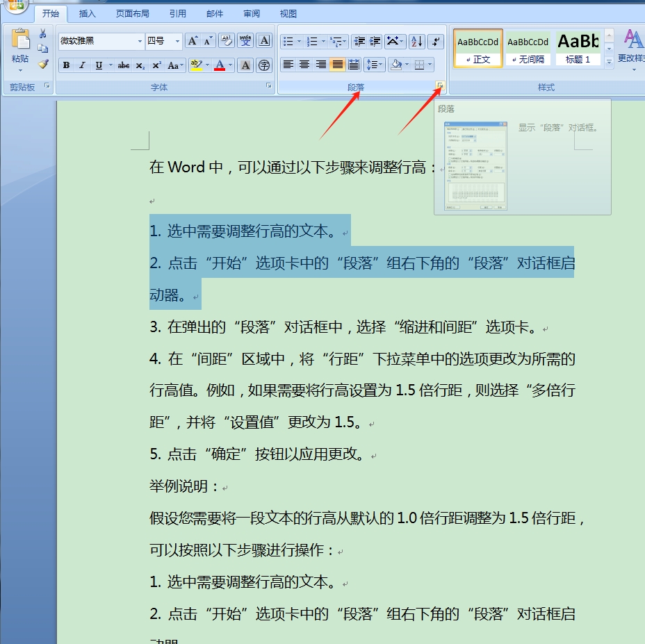Open the 邮件 (Mailings) tab

pyautogui.click(x=215, y=14)
